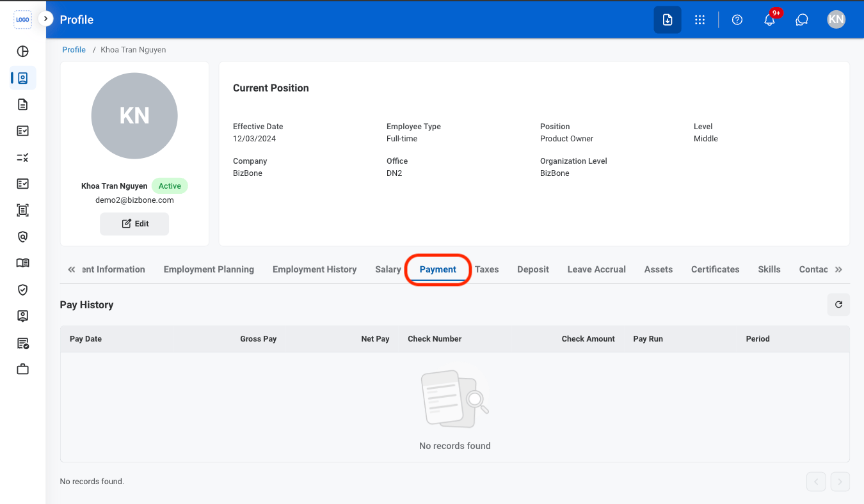Open the scan document frame sidebar icon

pyautogui.click(x=22, y=210)
